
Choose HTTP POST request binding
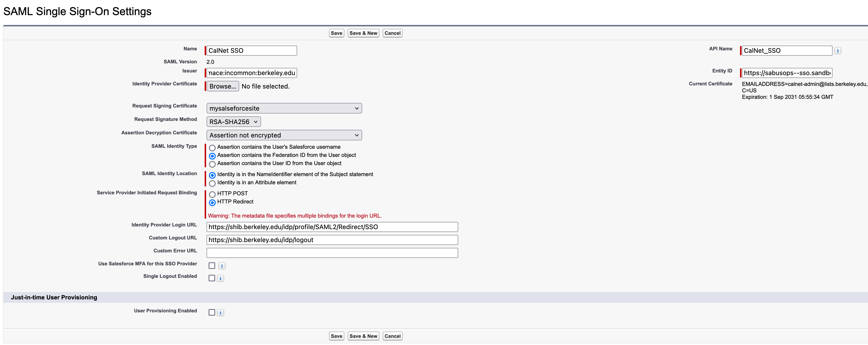[x=212, y=194]
